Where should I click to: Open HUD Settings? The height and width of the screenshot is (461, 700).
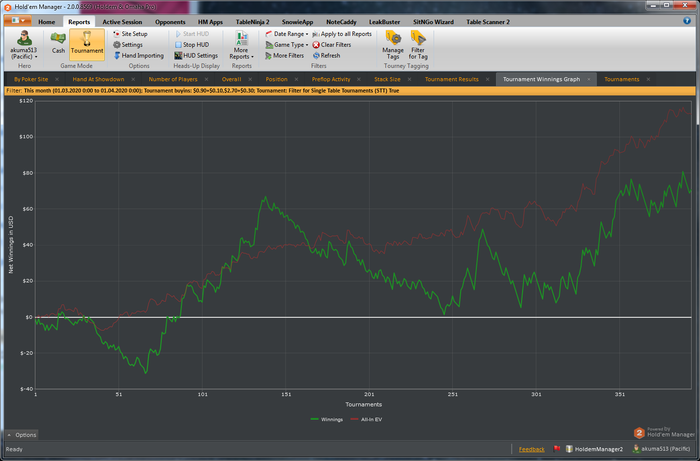coord(196,56)
